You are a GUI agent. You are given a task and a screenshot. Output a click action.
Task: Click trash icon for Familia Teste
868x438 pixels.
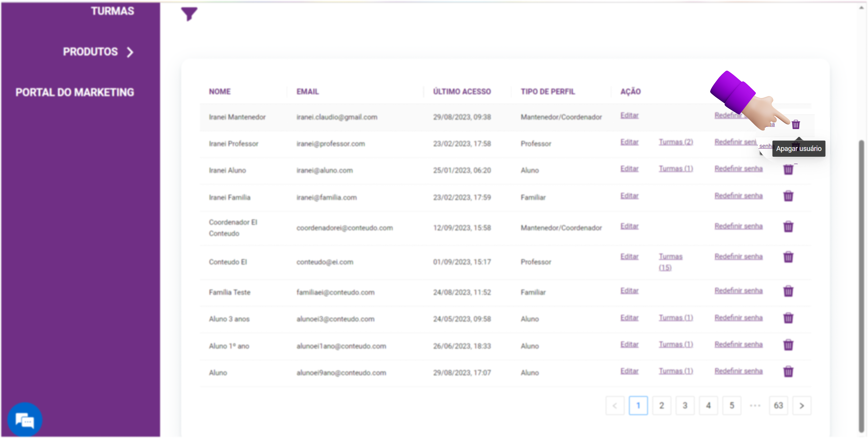tap(788, 291)
